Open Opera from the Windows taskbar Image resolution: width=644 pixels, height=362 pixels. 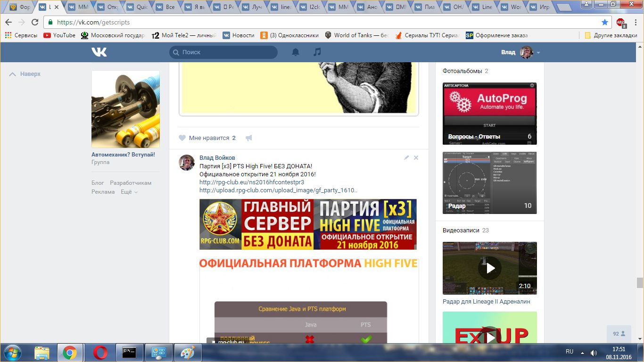100,353
